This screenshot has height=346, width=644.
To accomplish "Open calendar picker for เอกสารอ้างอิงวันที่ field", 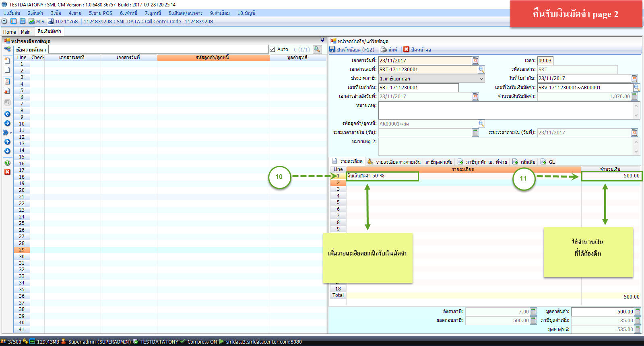I will [475, 96].
